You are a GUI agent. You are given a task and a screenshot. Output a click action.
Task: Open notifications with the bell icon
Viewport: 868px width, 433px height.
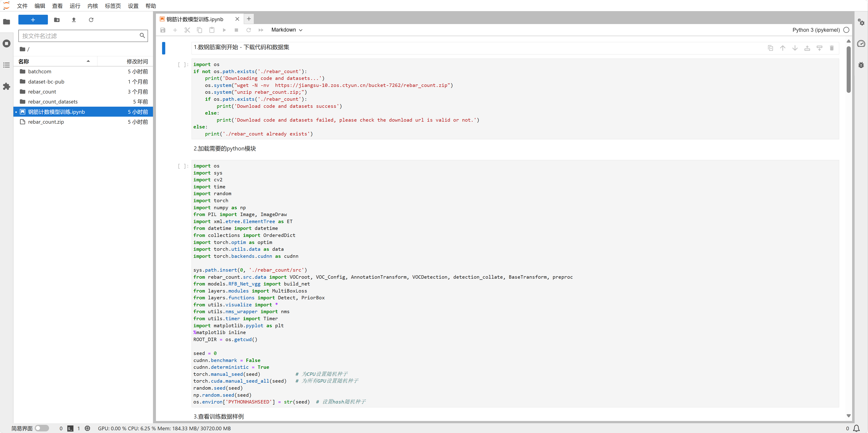[x=857, y=428]
